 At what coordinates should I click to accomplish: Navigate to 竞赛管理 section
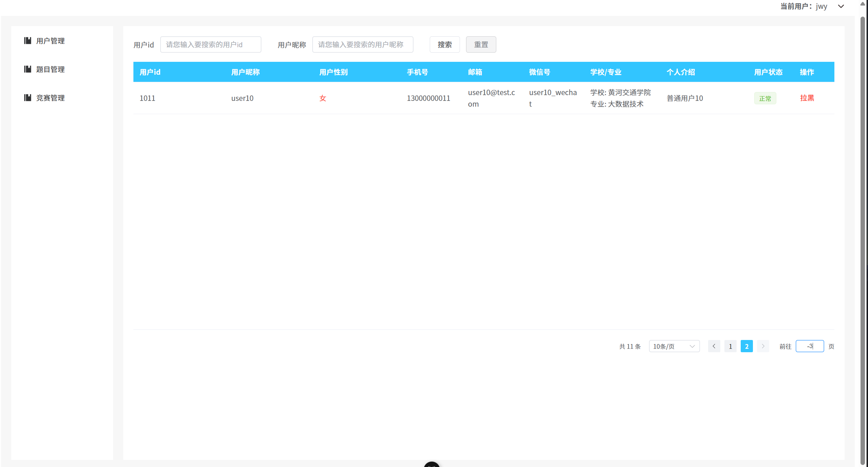(50, 98)
